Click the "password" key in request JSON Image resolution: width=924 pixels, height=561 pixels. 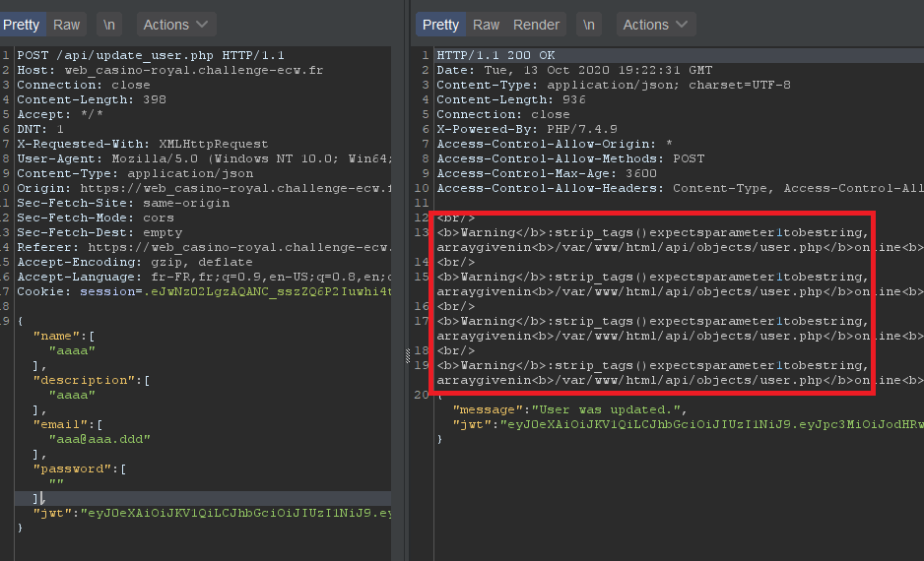[72, 468]
